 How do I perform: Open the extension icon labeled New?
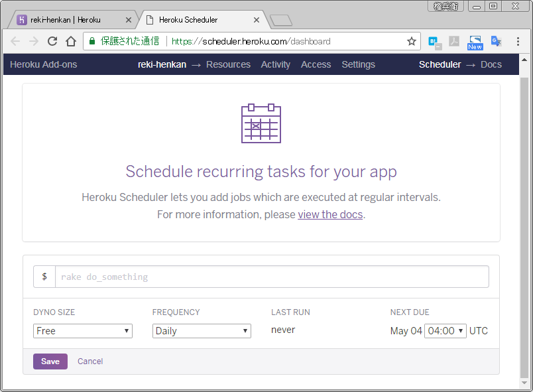click(475, 43)
